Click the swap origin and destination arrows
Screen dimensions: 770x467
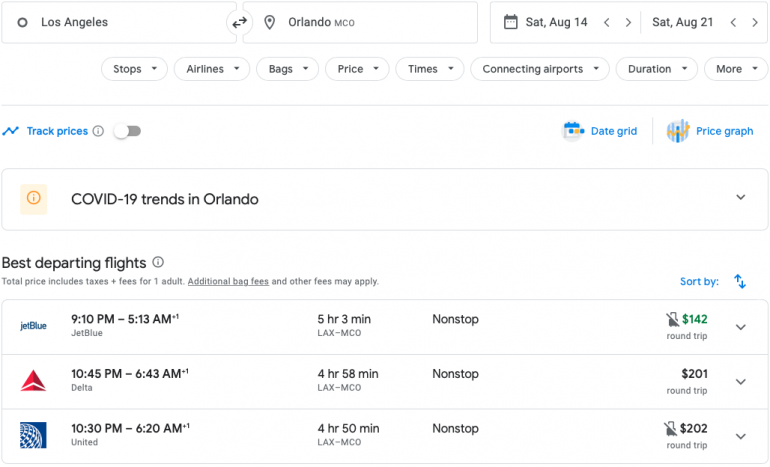pos(240,22)
